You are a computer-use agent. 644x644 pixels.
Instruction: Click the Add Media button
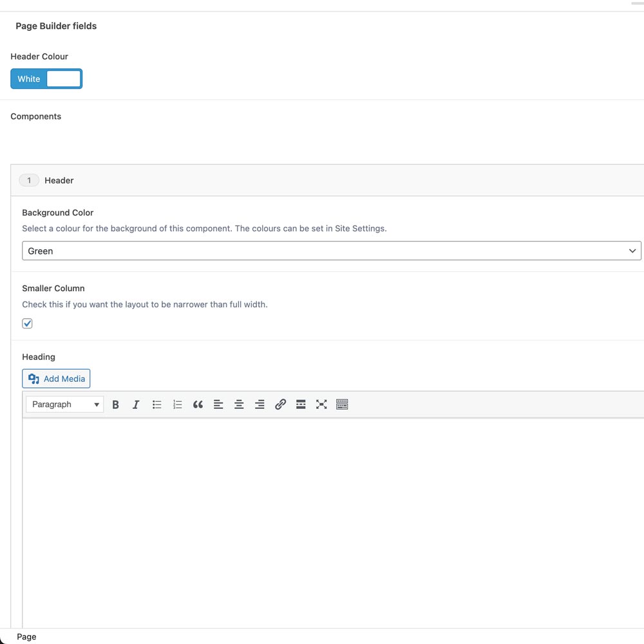pyautogui.click(x=56, y=379)
